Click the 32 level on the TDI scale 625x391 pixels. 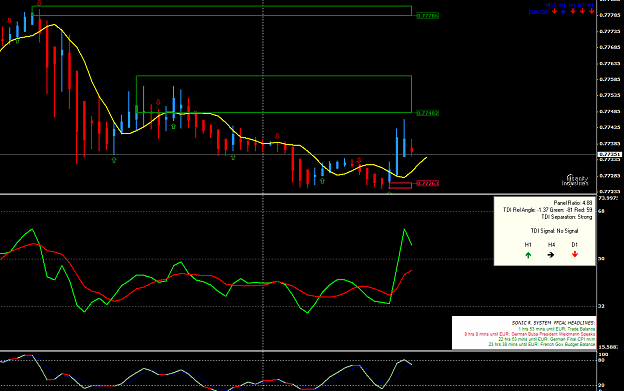601,306
